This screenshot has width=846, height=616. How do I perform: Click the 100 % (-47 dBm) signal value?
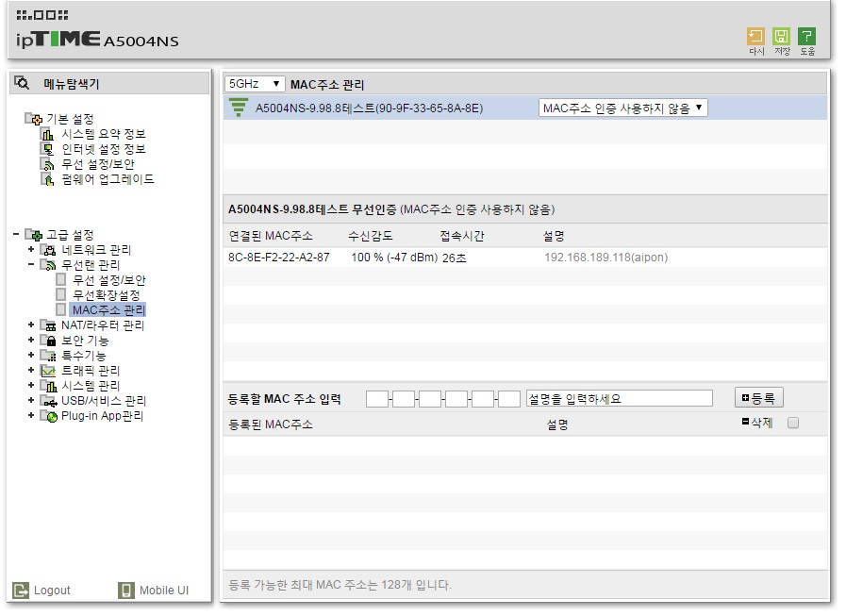pyautogui.click(x=394, y=258)
